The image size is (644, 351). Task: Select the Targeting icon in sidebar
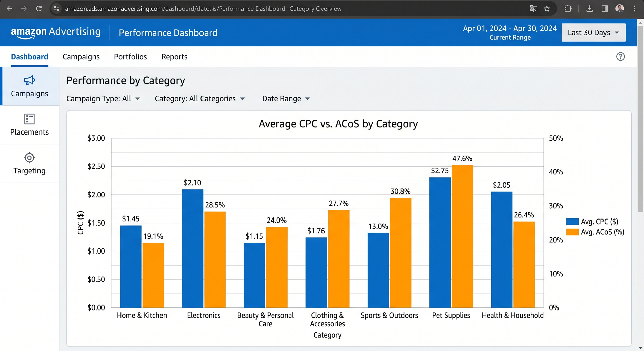[29, 158]
